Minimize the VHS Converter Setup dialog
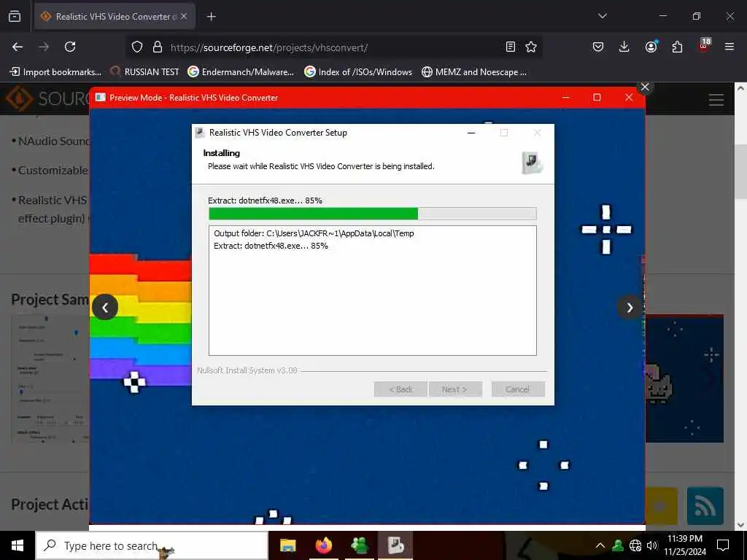The image size is (747, 560). point(472,133)
